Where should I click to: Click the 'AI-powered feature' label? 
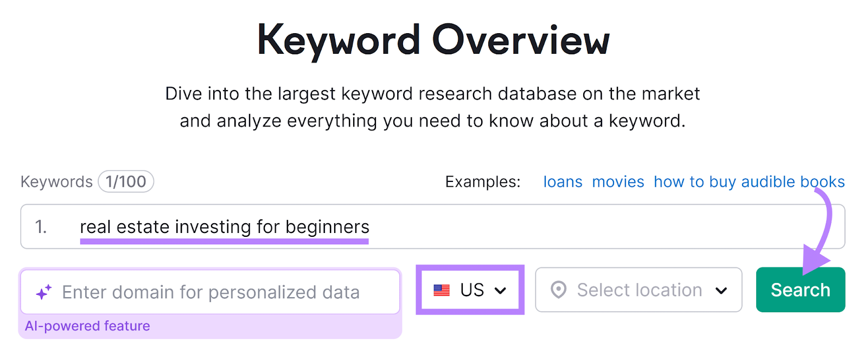point(87,326)
